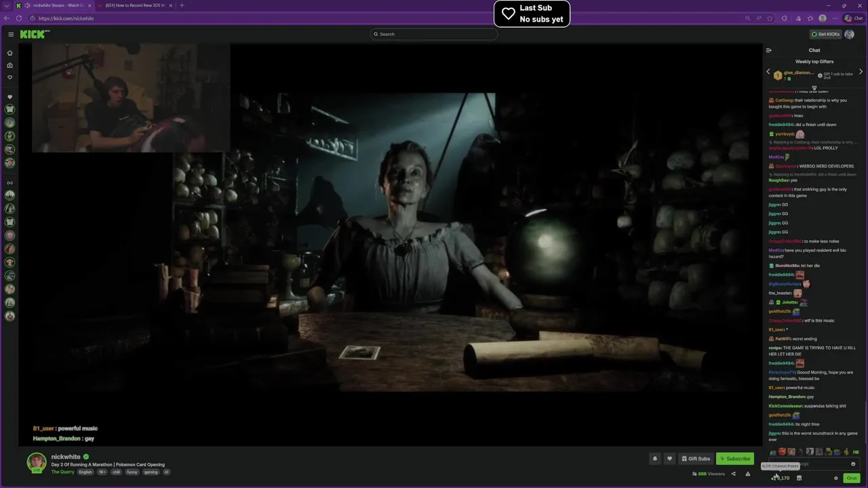Open the Kick sidebar hamburger menu
The width and height of the screenshot is (868, 488).
click(11, 34)
